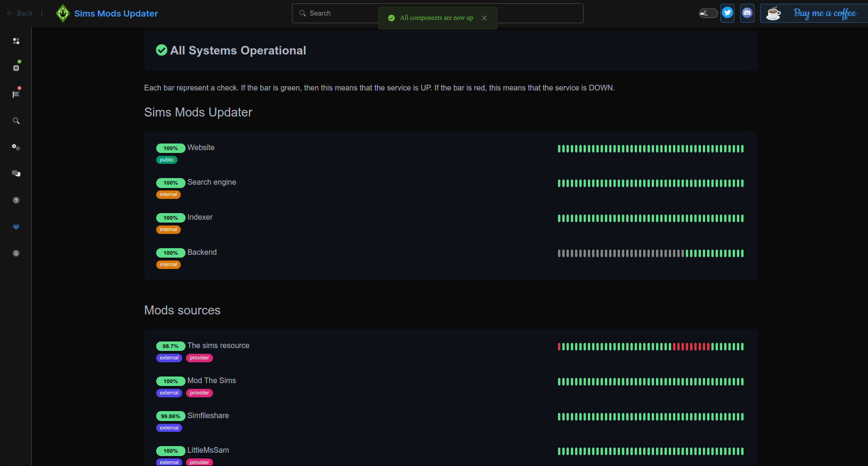868x466 pixels.
Task: Open the Discord link icon
Action: [747, 13]
